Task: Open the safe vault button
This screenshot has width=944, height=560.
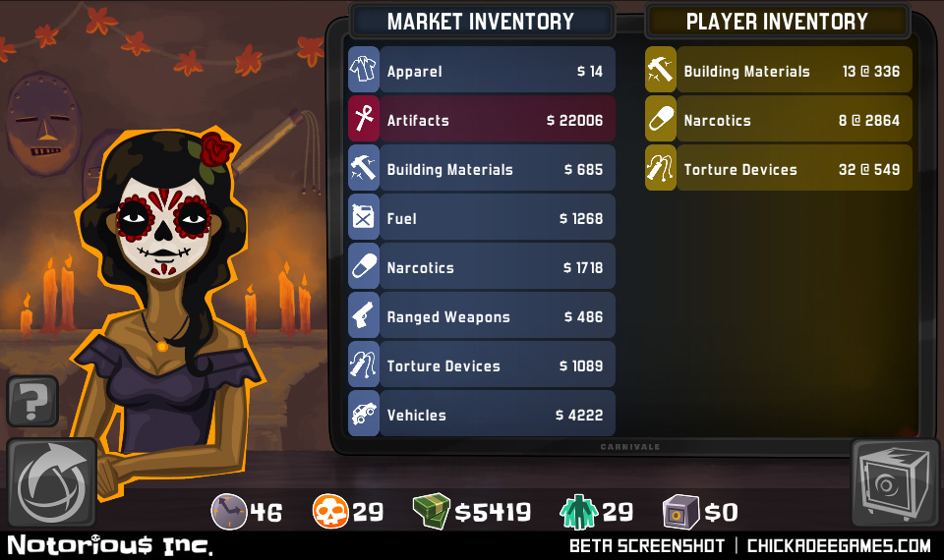Action: [895, 483]
